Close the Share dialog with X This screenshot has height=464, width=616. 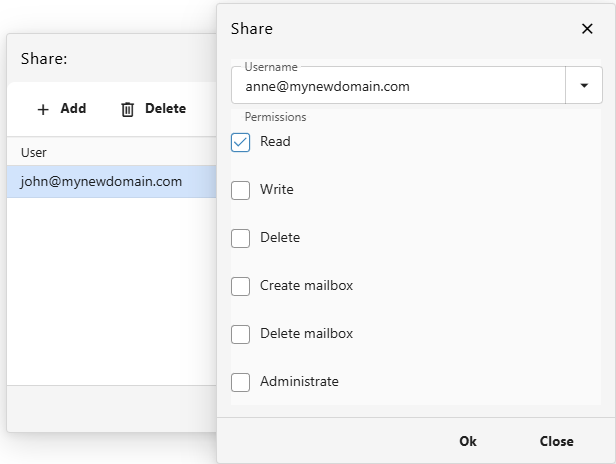point(587,29)
